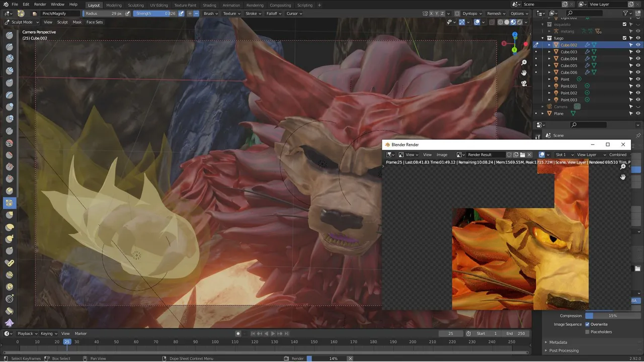Set brush direction to Add (plus)
Image resolution: width=644 pixels, height=362 pixels.
[190, 14]
